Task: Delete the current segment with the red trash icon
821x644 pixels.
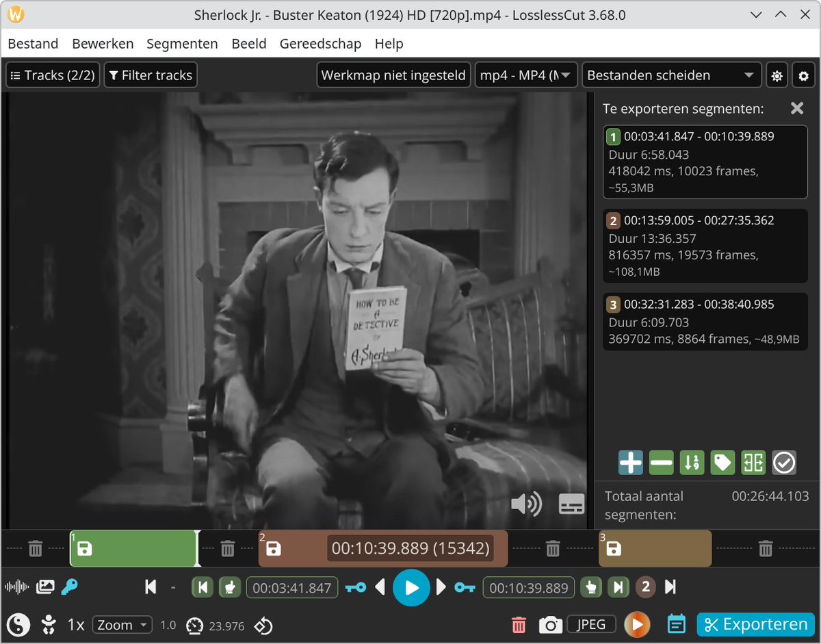Action: coord(519,625)
